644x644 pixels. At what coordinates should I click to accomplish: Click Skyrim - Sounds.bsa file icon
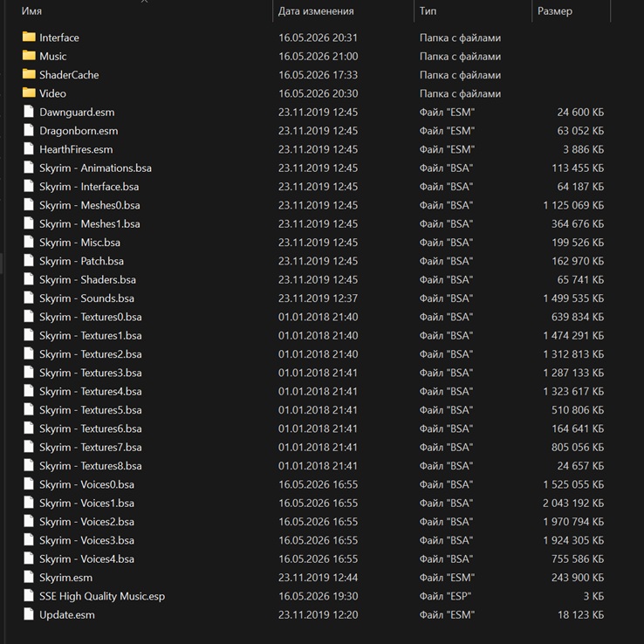coord(29,298)
